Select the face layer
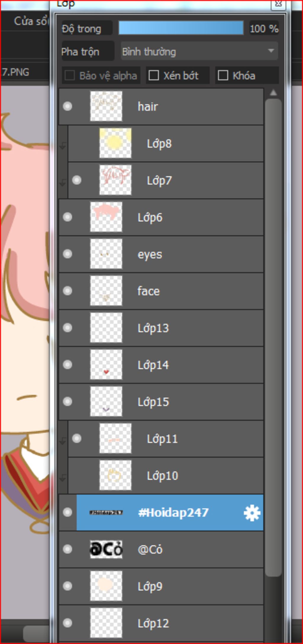Screen dimensions: 303x644 (x=161, y=291)
